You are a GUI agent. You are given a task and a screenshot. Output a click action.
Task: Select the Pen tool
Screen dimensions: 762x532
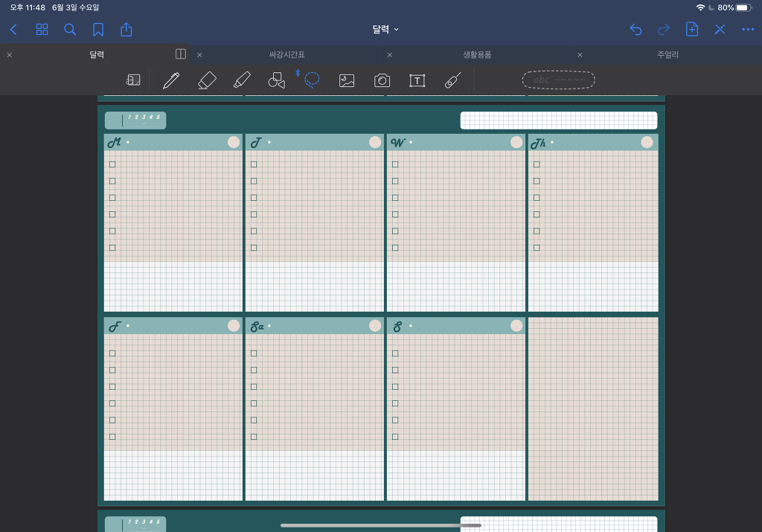point(171,80)
